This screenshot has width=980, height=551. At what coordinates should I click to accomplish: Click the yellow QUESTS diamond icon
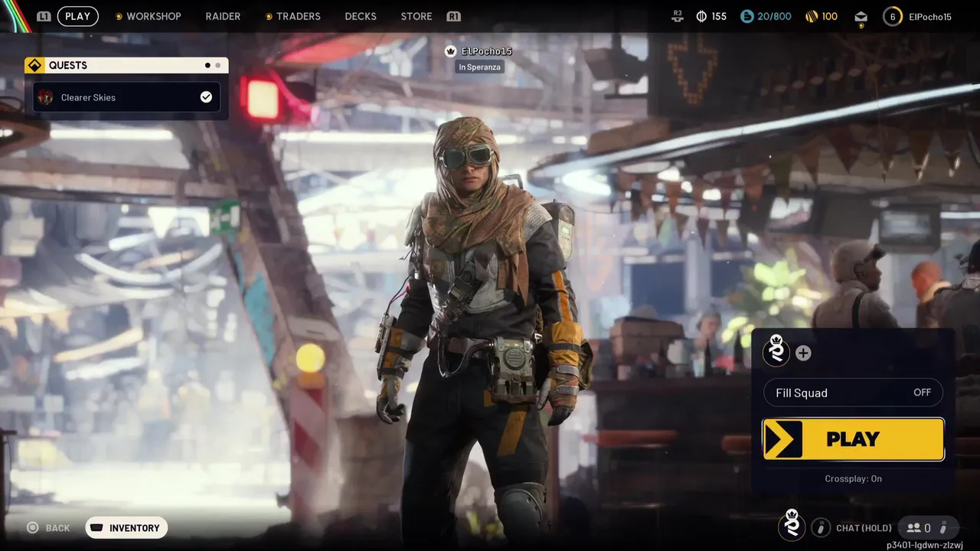pyautogui.click(x=34, y=66)
